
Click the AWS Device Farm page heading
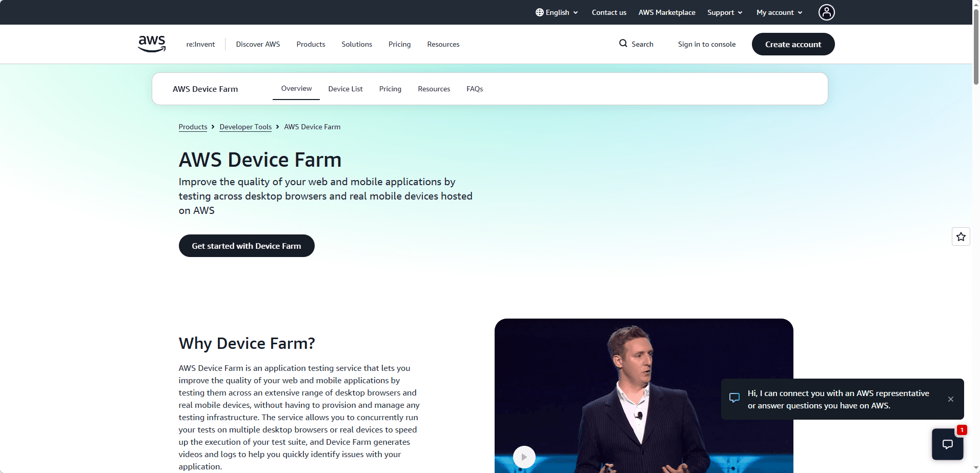[x=260, y=160]
